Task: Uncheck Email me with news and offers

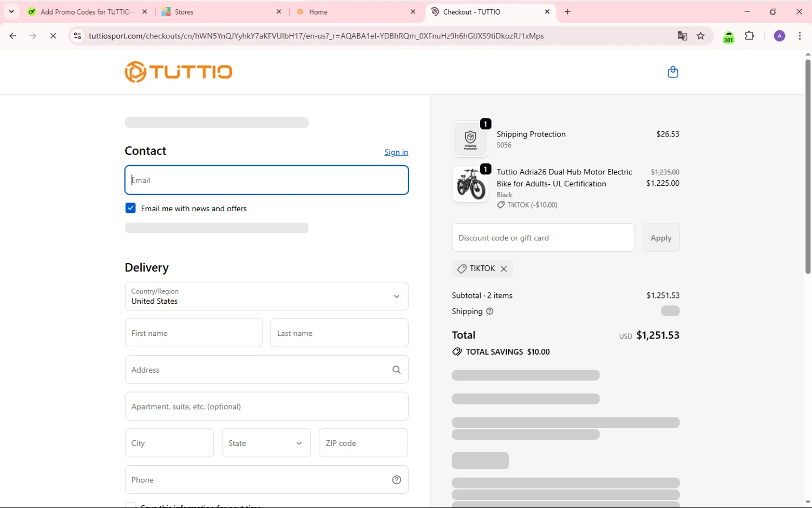Action: click(x=130, y=208)
